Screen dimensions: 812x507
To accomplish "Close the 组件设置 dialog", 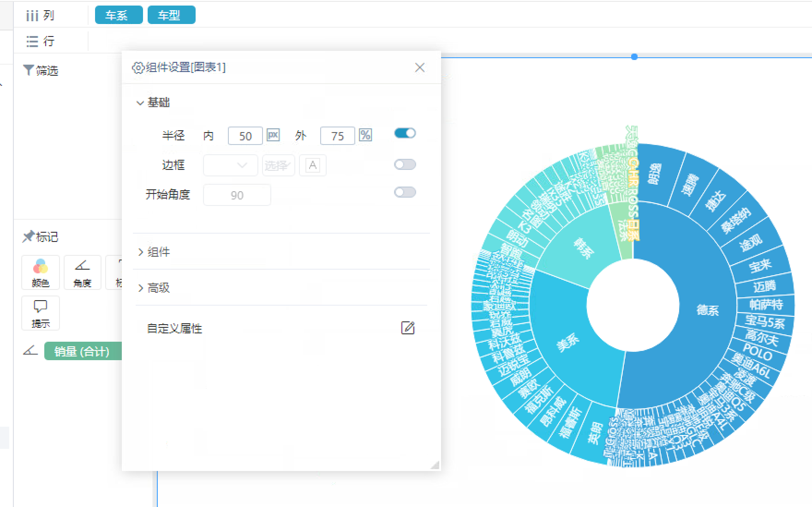I will (420, 67).
